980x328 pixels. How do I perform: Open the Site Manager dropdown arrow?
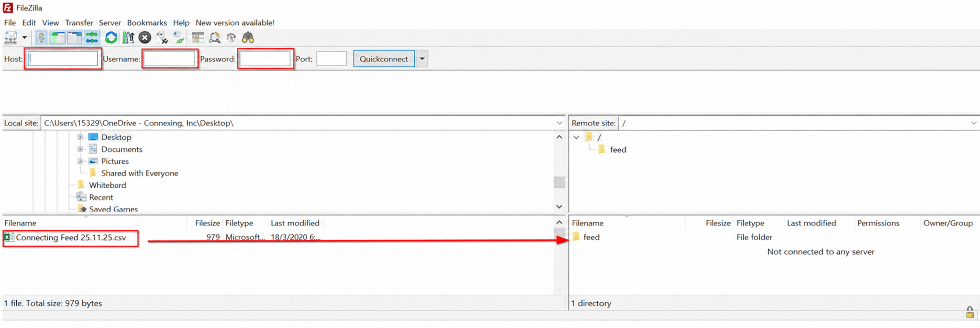click(x=24, y=37)
